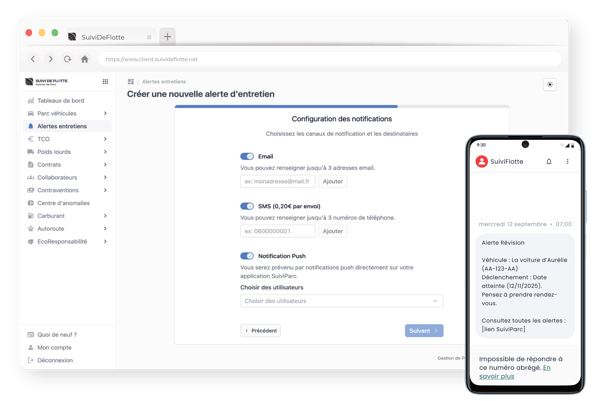The image size is (600, 401).
Task: Click the browser URL address bar
Action: click(330, 59)
